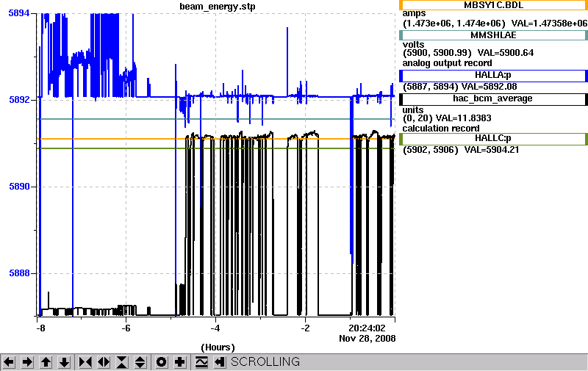The height and width of the screenshot is (371, 588).
Task: Click the return-to-scrolling arrow icon
Action: (219, 362)
